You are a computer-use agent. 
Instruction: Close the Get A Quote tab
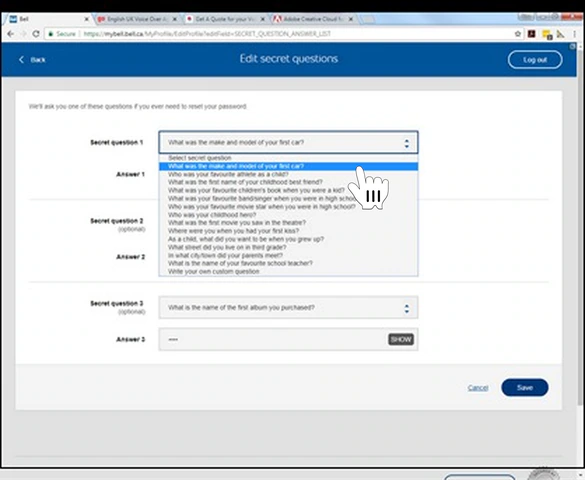263,19
